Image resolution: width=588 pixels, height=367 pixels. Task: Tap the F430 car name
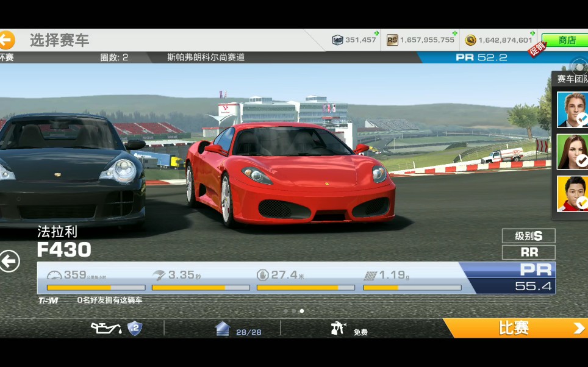tap(64, 250)
